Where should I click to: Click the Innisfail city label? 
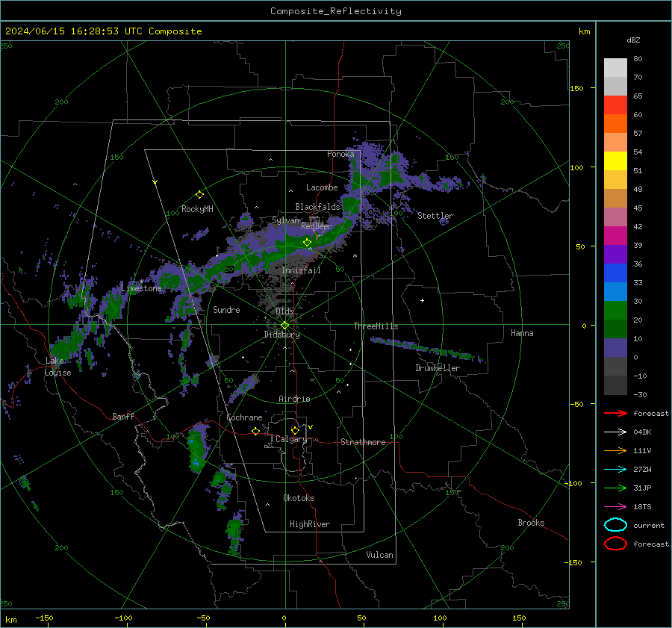pos(301,270)
